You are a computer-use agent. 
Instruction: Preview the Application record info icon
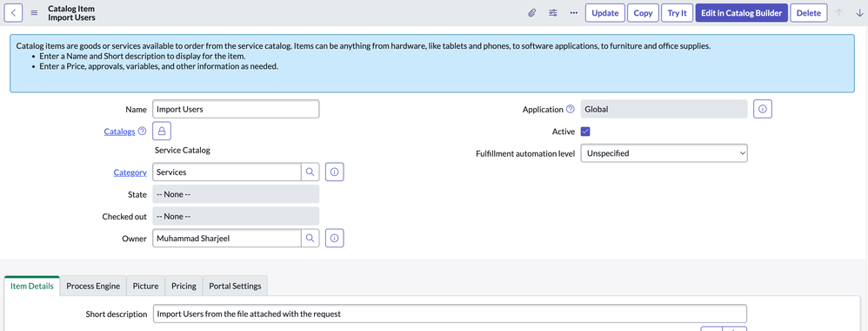tap(762, 109)
